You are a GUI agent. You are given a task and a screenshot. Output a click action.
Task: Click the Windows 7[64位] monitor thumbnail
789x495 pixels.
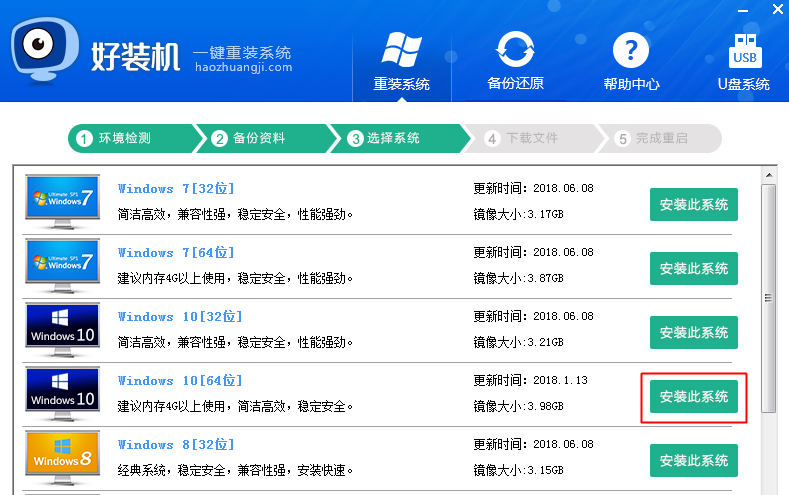[x=62, y=266]
